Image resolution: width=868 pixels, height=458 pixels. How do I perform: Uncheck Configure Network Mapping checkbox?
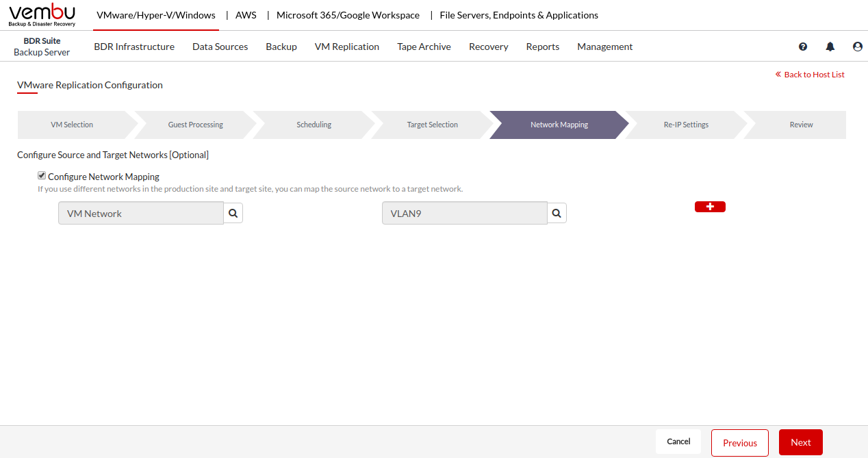point(42,176)
